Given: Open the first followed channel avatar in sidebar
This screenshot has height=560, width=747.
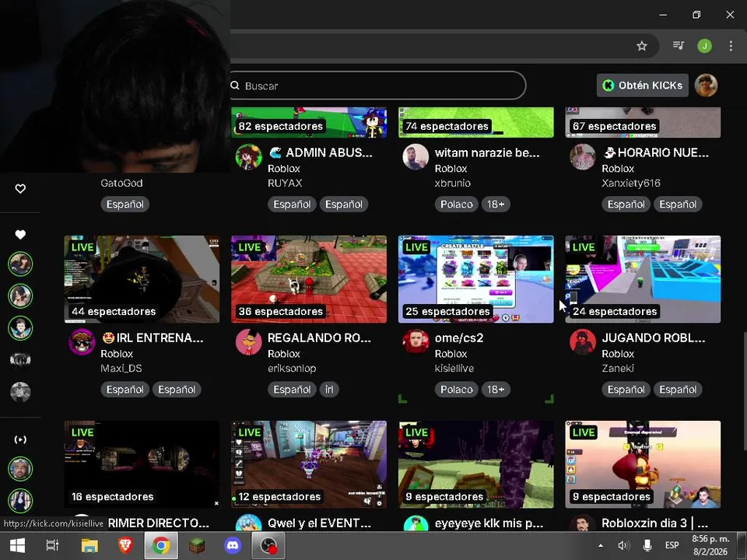Looking at the screenshot, I should [20, 264].
